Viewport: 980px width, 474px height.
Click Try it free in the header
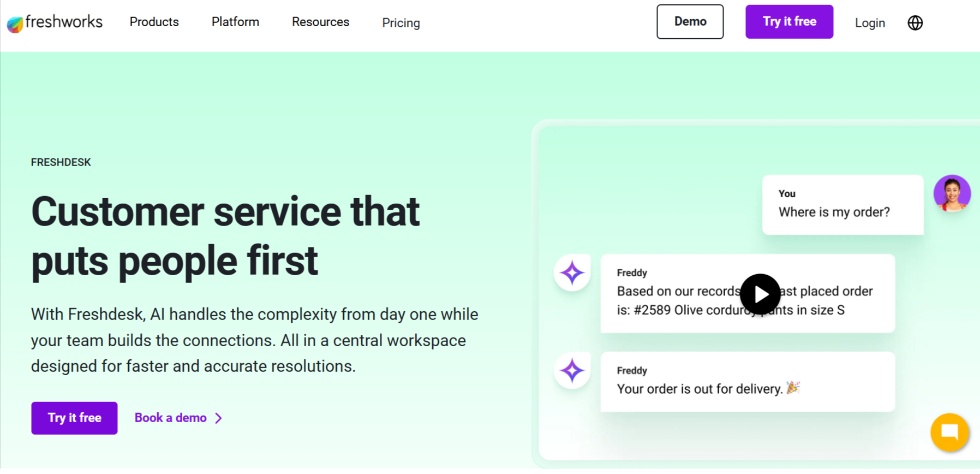789,22
